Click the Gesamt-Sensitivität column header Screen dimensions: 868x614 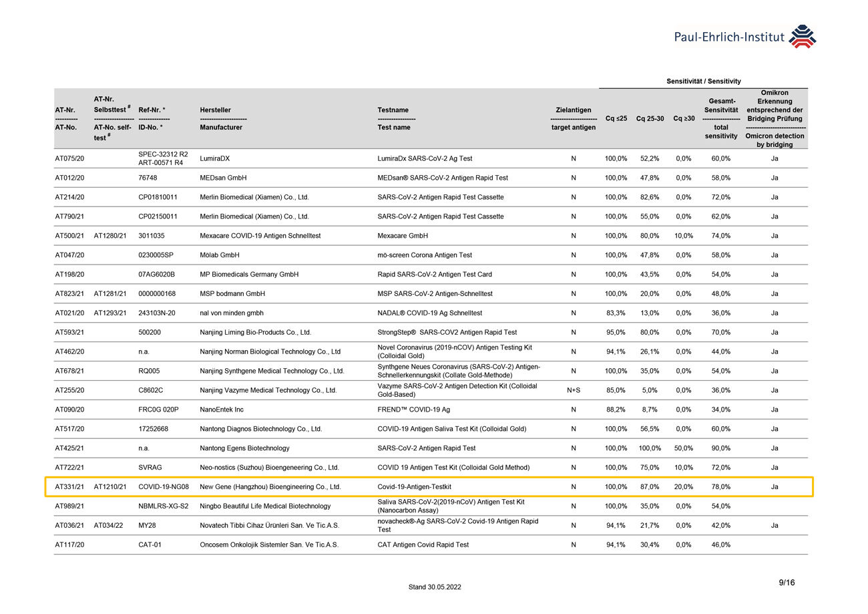point(720,118)
